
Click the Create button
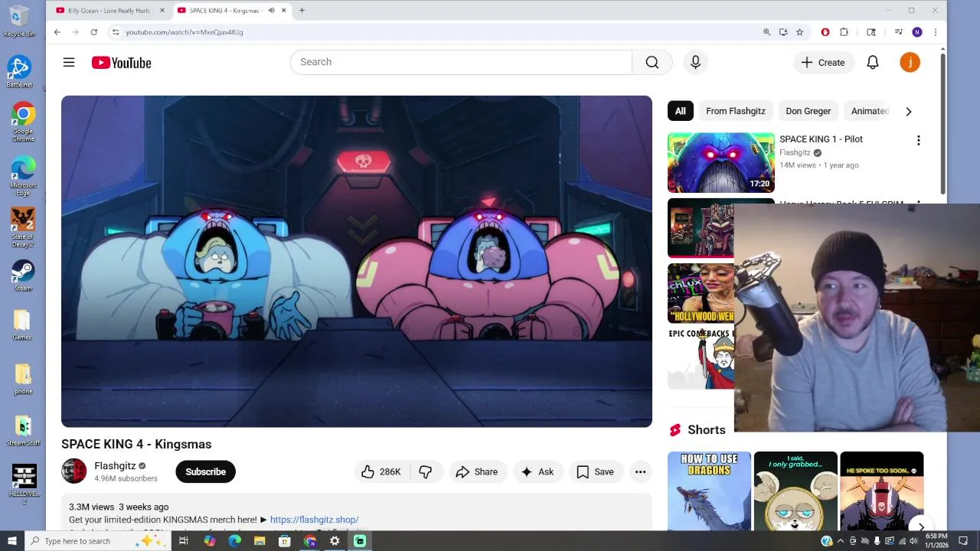[x=823, y=63]
